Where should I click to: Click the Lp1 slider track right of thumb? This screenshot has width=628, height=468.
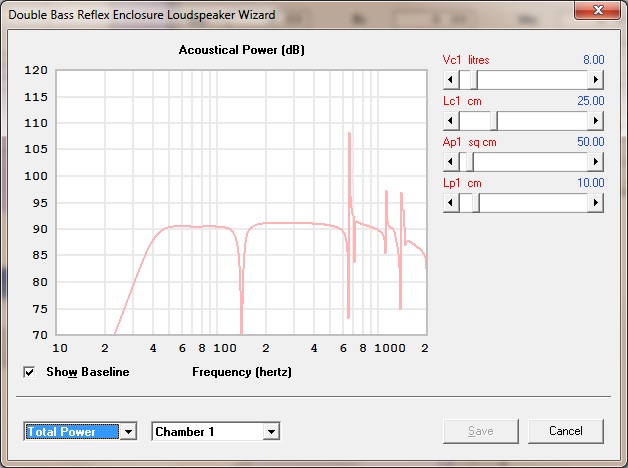(x=534, y=203)
